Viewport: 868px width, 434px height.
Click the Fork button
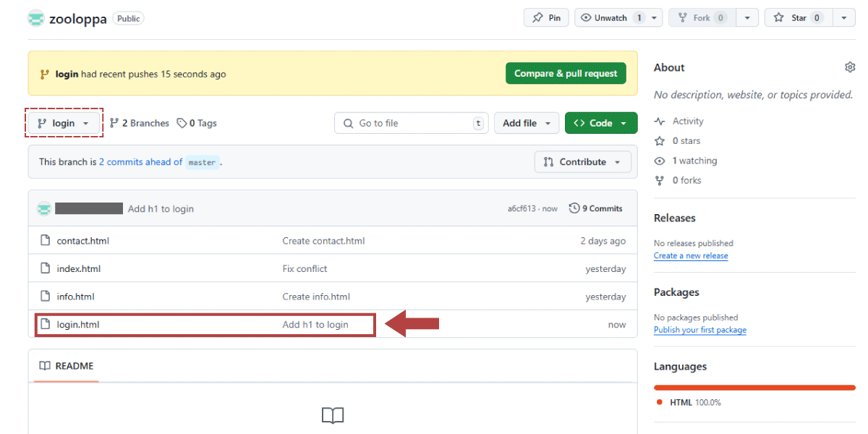pyautogui.click(x=702, y=18)
